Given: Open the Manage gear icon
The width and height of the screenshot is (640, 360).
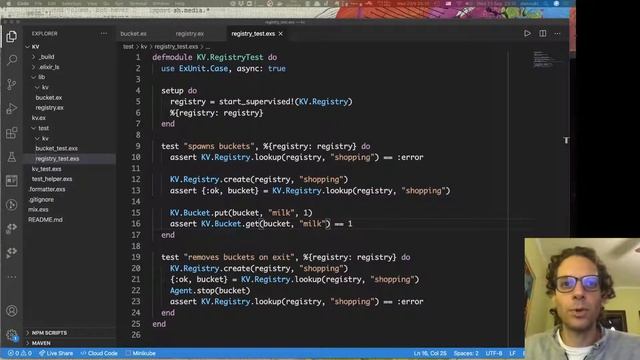Looking at the screenshot, I should pos(12,335).
